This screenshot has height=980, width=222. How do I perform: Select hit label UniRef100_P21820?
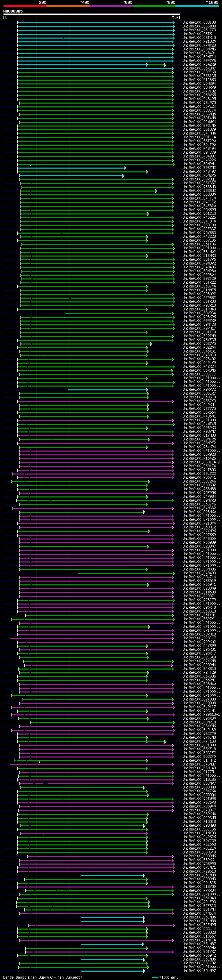(x=199, y=41)
